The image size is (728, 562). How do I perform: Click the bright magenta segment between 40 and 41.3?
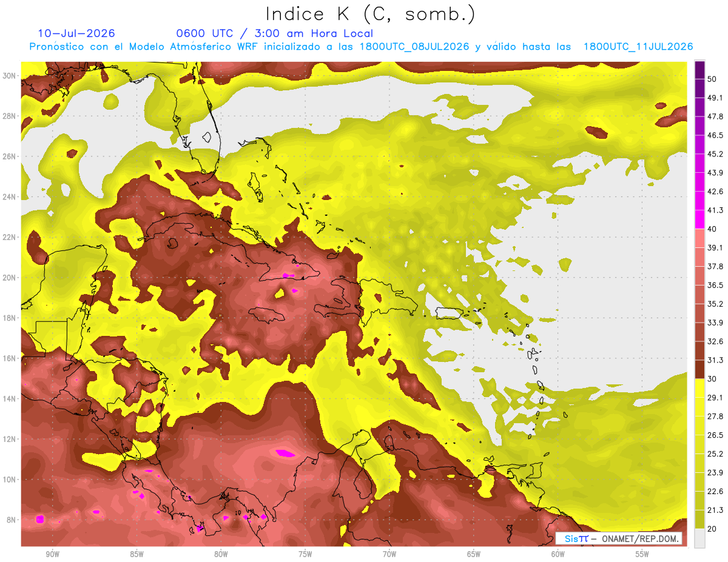(699, 219)
